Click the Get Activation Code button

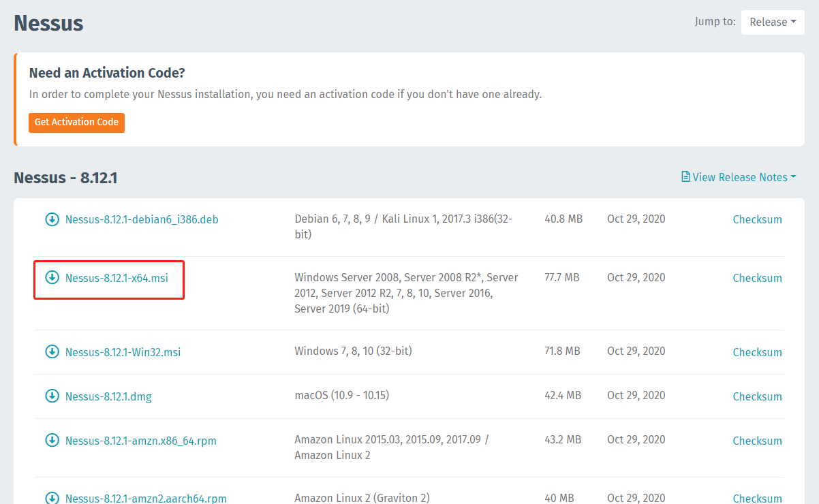tap(76, 123)
